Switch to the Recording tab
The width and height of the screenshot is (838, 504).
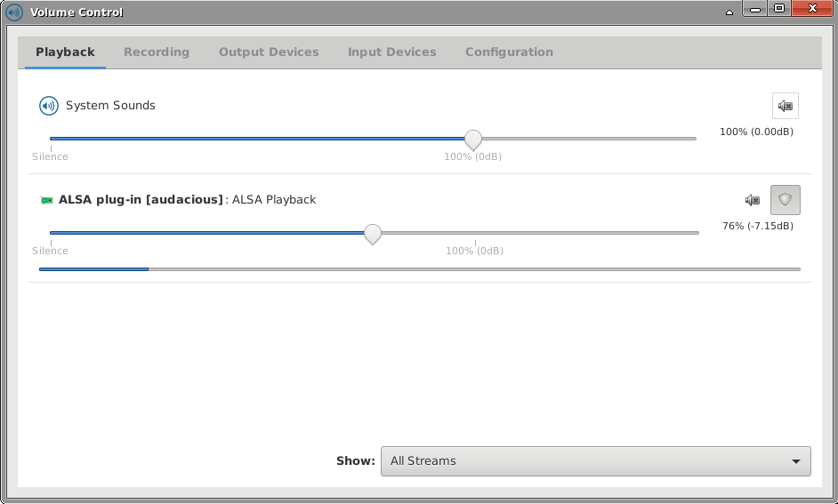click(157, 52)
